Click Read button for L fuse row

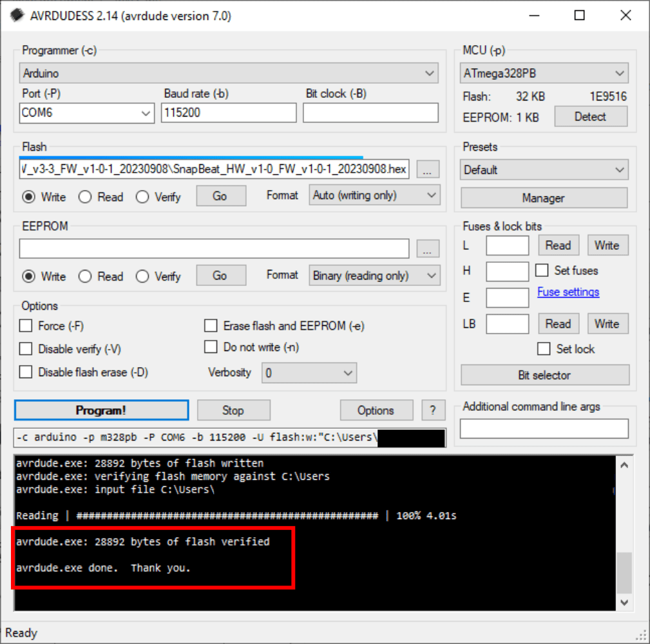[x=559, y=245]
